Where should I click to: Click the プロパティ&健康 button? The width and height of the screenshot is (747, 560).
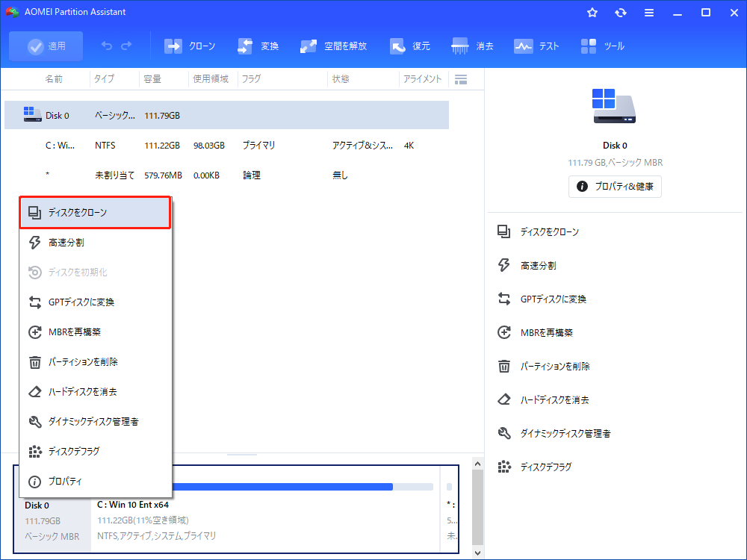point(615,186)
